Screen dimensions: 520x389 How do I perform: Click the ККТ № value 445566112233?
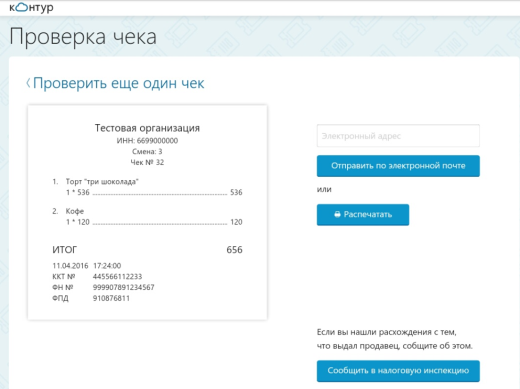click(117, 276)
